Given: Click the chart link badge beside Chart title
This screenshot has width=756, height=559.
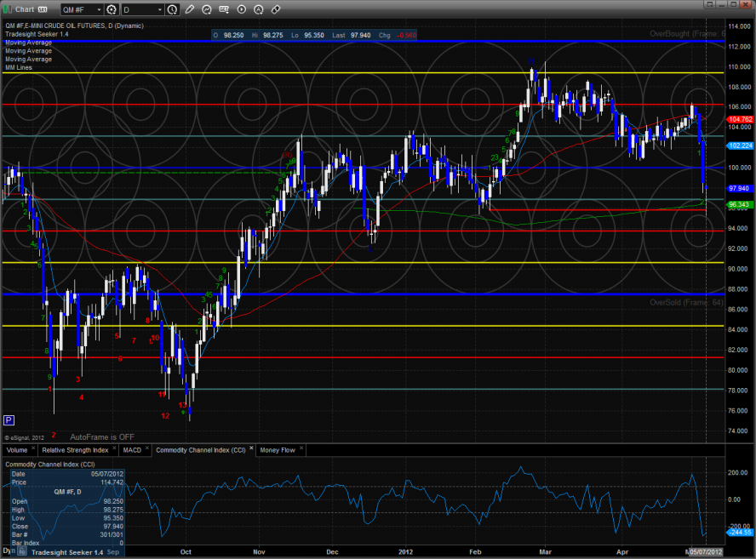Looking at the screenshot, I should (x=43, y=9).
